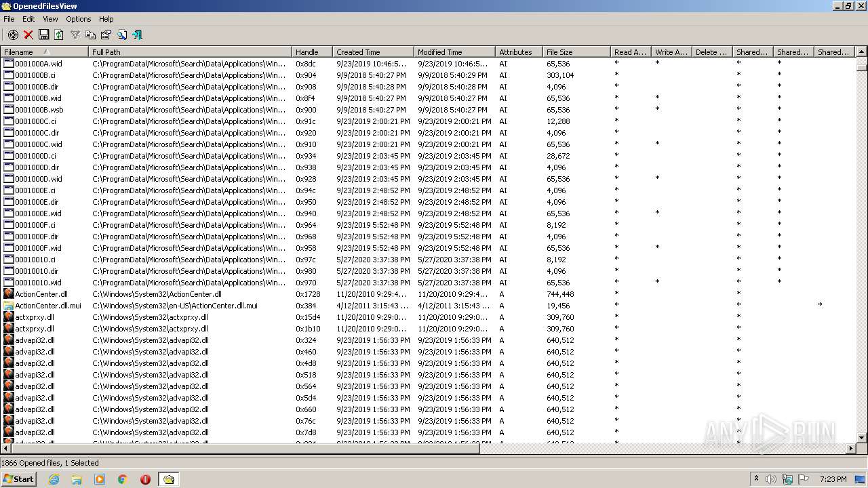Select the 0001000F.dir row

point(427,236)
